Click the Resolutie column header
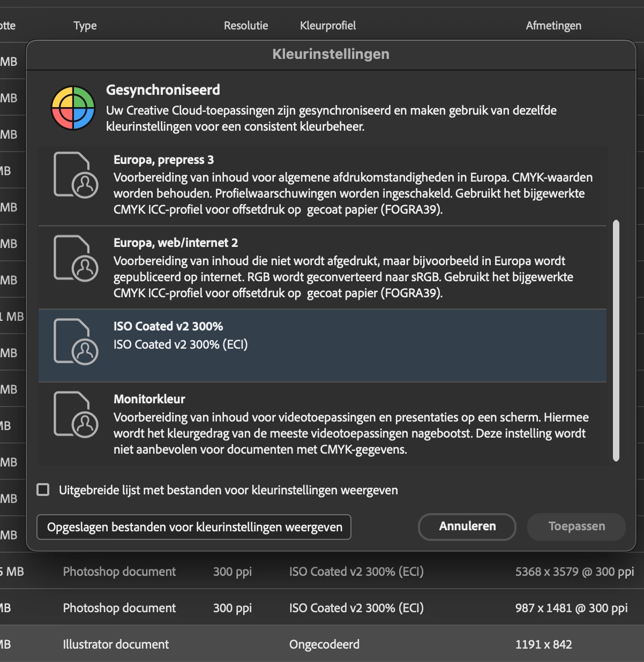Screen dimensions: 644x662 click(246, 25)
